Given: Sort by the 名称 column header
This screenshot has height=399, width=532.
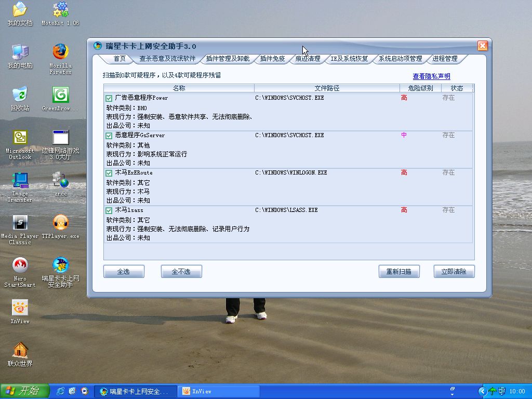Looking at the screenshot, I should [179, 88].
